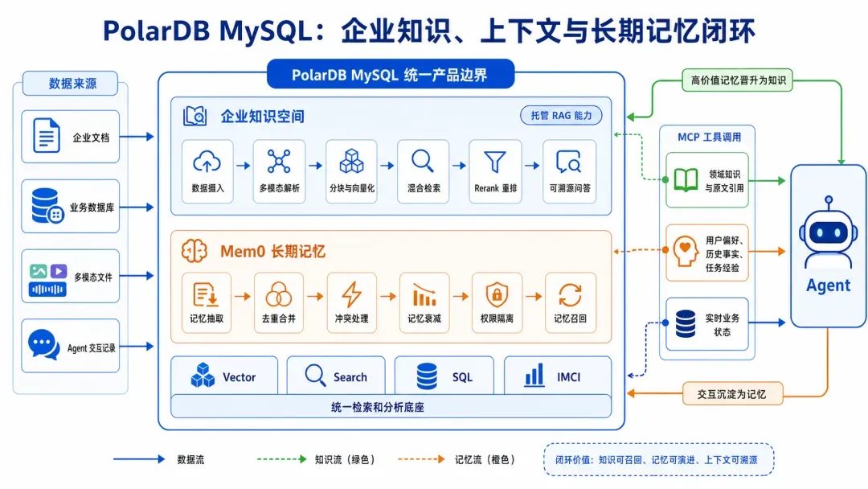Screen dimensions: 868x489
Task: Click the 记忆抽取 extraction icon
Action: click(206, 294)
